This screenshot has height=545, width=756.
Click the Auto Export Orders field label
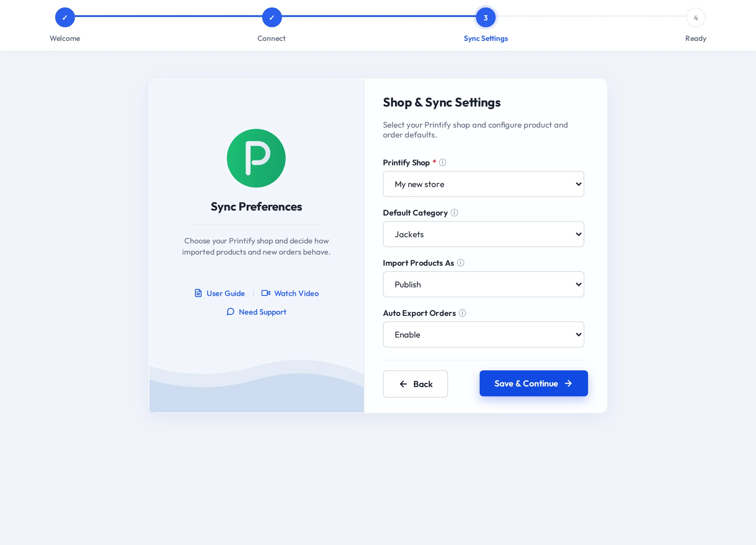coord(419,313)
